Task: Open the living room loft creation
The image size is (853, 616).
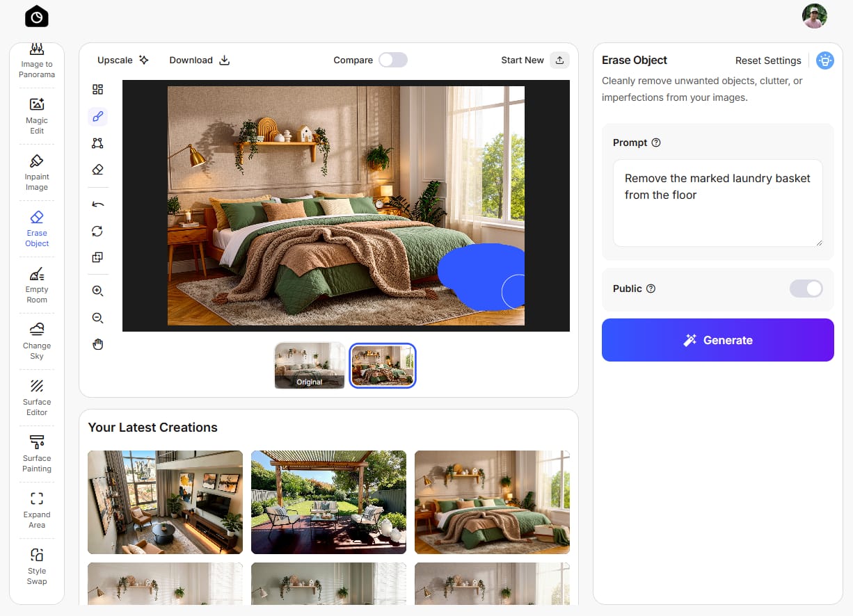Action: [165, 502]
